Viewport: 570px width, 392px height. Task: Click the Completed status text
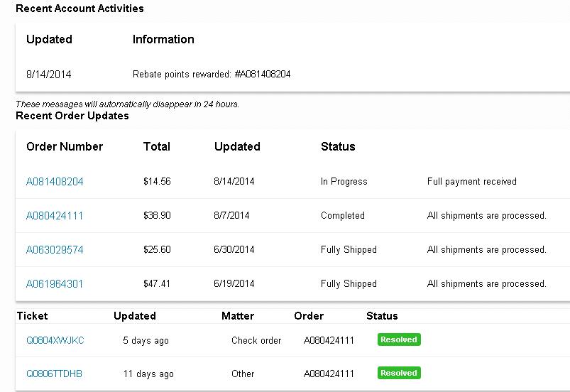[x=342, y=216]
